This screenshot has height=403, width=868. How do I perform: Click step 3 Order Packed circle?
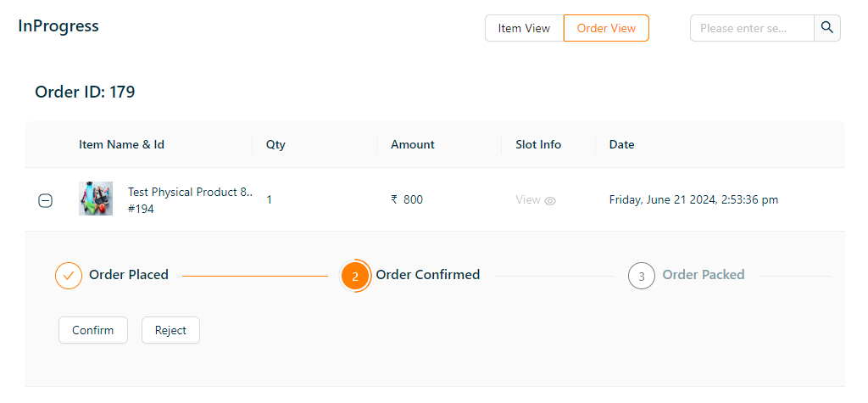(x=642, y=276)
